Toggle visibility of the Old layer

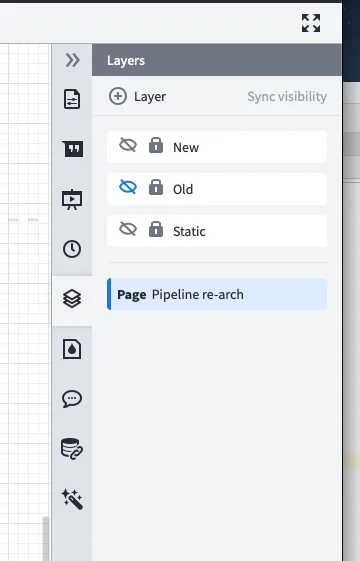(x=128, y=187)
